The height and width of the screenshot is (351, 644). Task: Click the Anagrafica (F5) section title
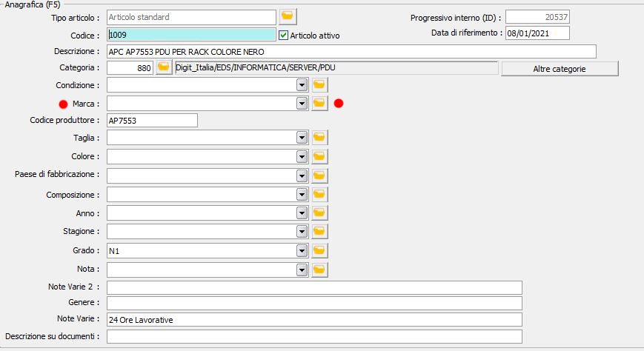[33, 4]
